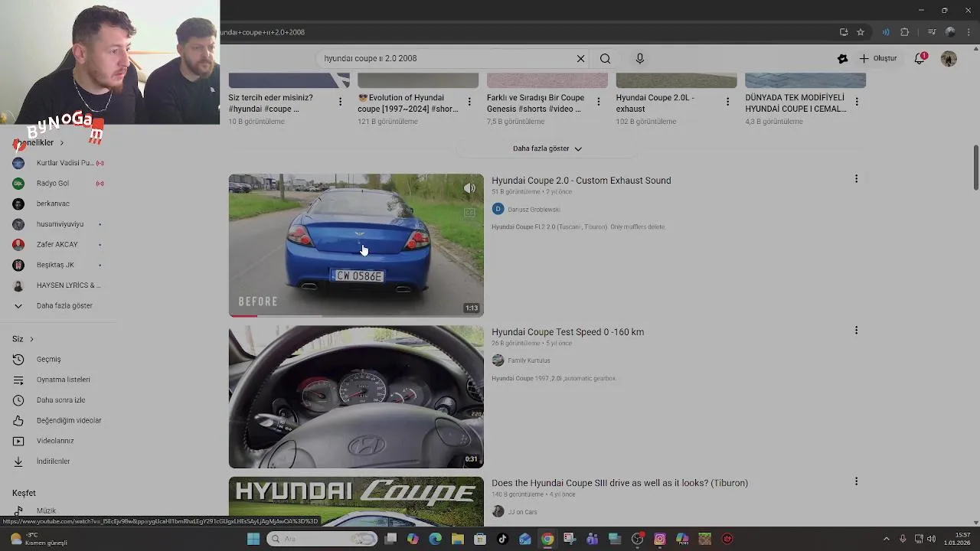This screenshot has width=980, height=551.
Task: Click the taskbar Ara search box
Action: 322,539
